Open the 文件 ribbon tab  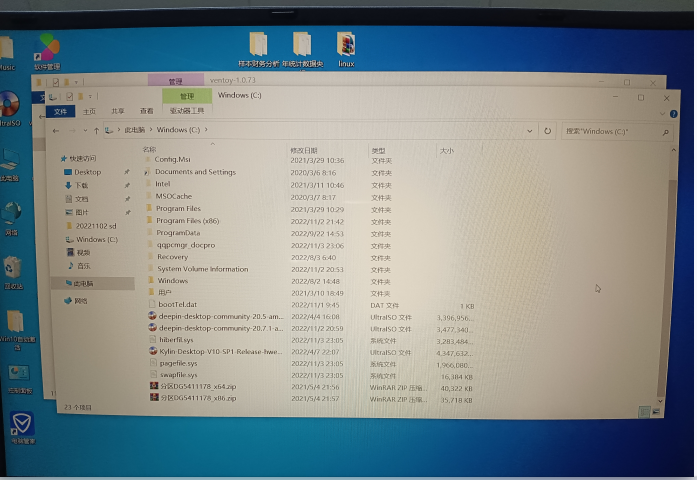pyautogui.click(x=60, y=112)
